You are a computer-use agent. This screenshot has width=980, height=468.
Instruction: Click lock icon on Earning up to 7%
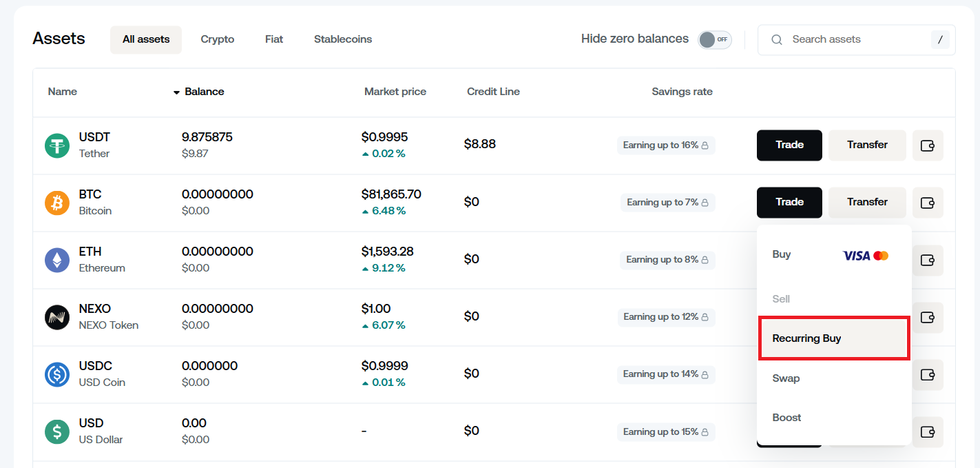[x=705, y=203]
